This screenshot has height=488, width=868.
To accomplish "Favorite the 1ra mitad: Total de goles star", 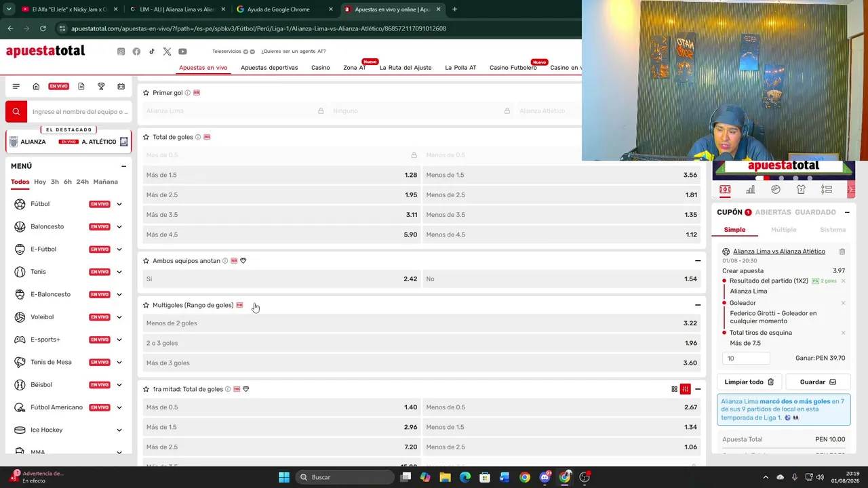I will coord(146,389).
